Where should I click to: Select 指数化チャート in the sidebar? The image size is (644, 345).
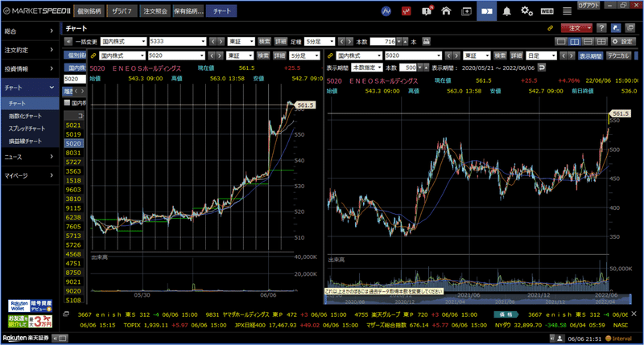26,116
